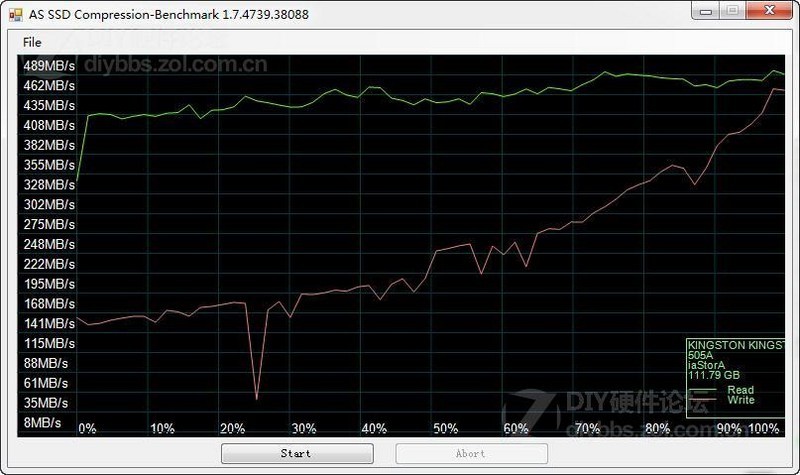The image size is (800, 475).
Task: Click the greyed-out Abort button
Action: (x=471, y=453)
